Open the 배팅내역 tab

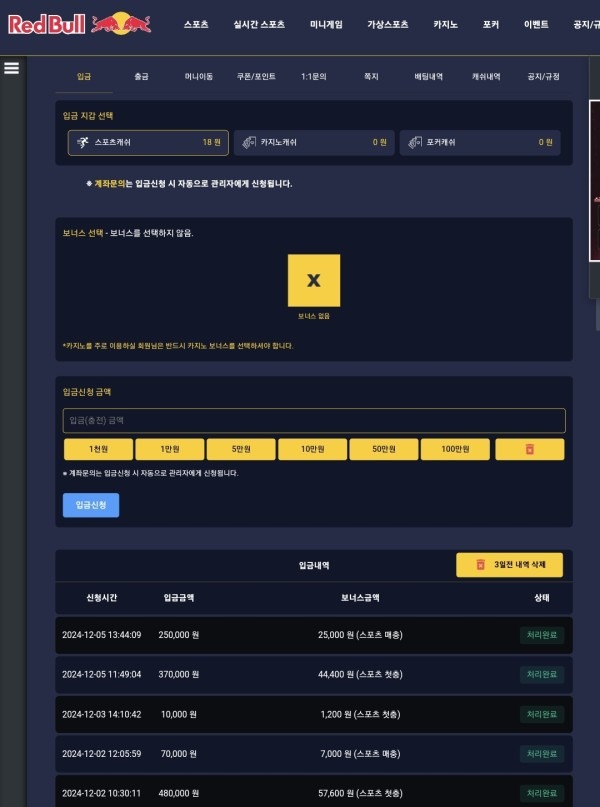point(429,76)
